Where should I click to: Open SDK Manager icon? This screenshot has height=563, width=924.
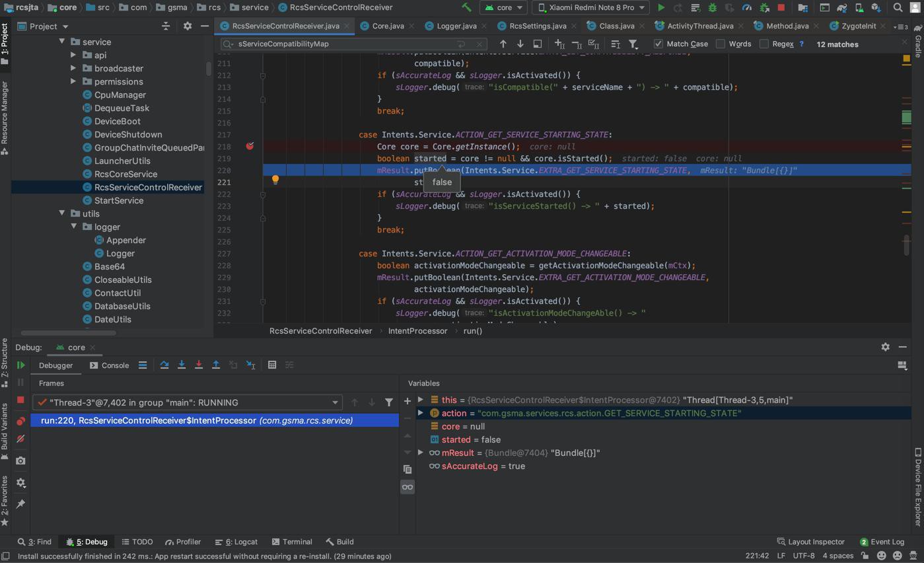(876, 8)
